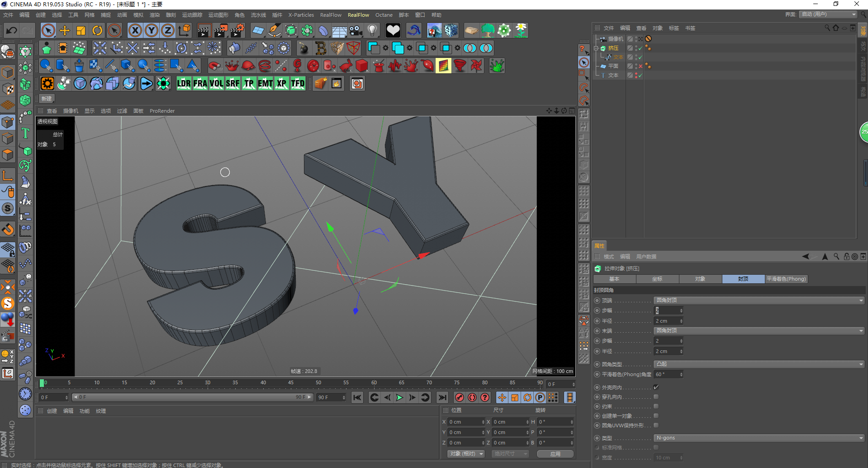The image size is (868, 468).
Task: Open the 顶端 cap type dropdown
Action: coord(759,300)
